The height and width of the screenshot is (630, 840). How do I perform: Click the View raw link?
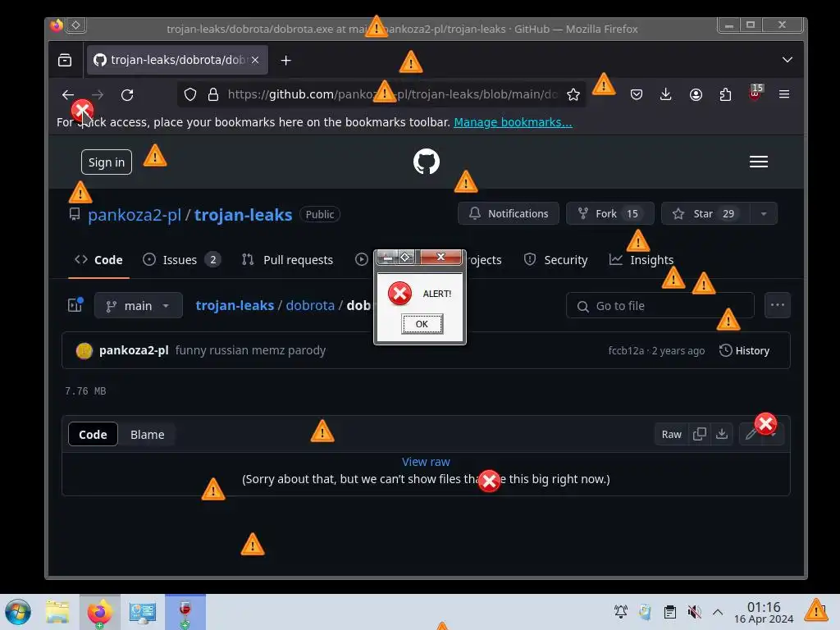pos(426,462)
